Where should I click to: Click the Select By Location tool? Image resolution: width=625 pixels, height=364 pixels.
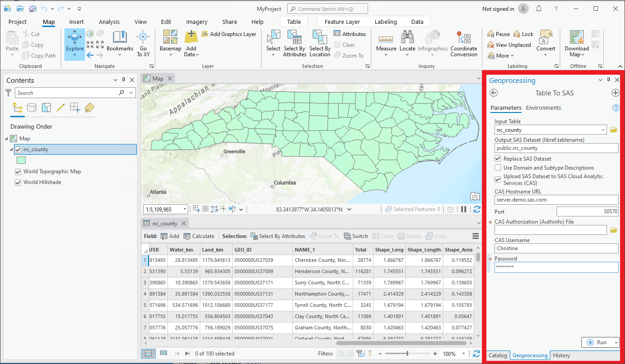(x=319, y=43)
